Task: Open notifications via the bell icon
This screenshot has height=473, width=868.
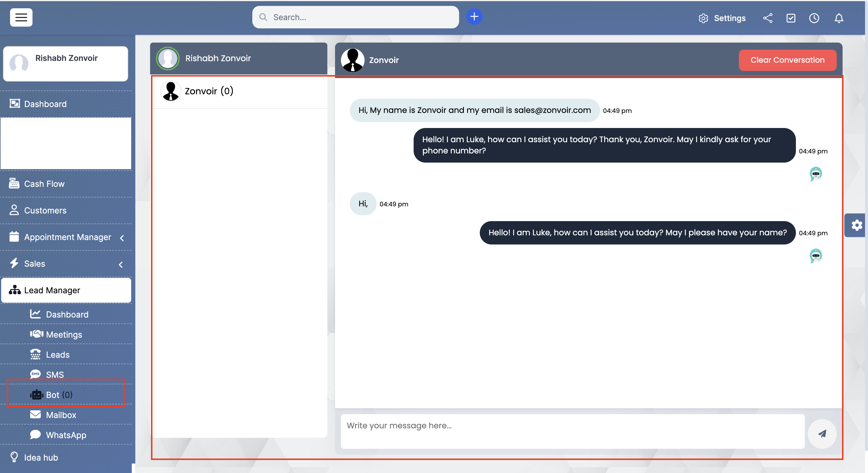Action: click(839, 19)
